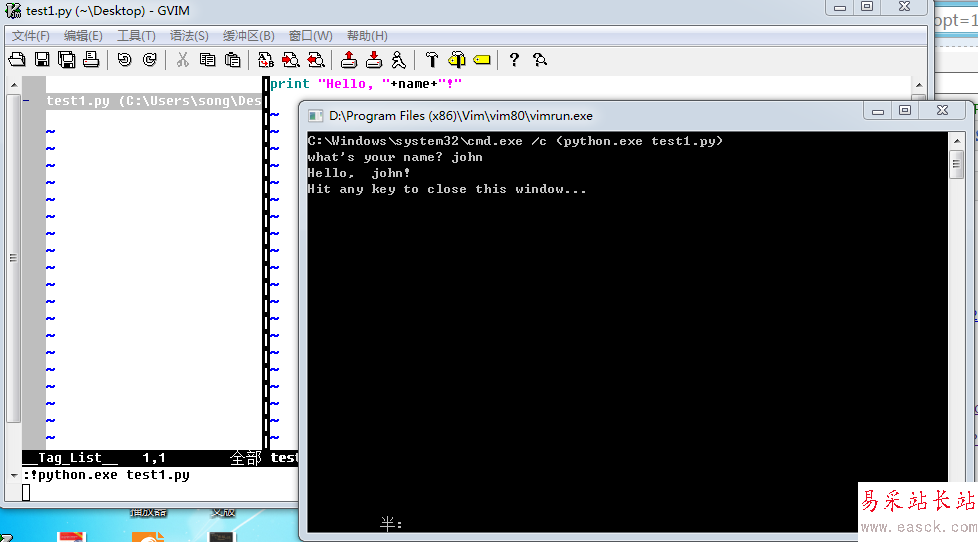
Task: Click the GVIM title bar Vim icon
Action: 14,11
